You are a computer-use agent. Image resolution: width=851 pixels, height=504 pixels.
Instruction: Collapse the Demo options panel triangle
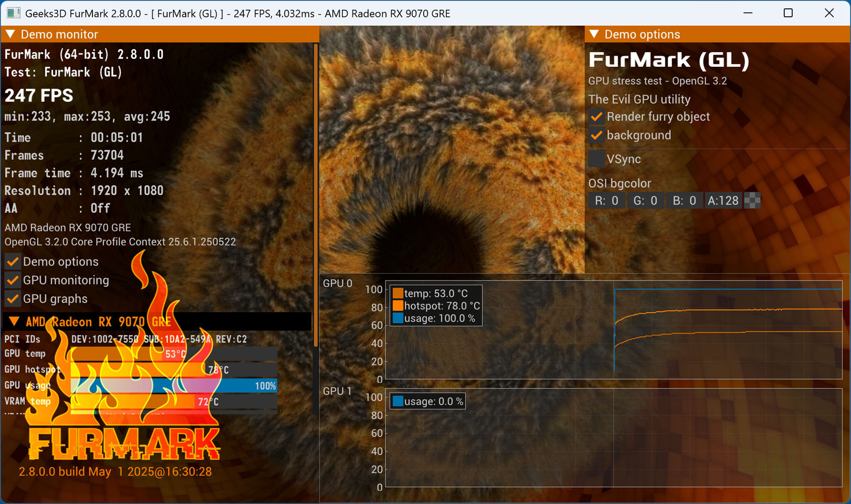tap(594, 34)
